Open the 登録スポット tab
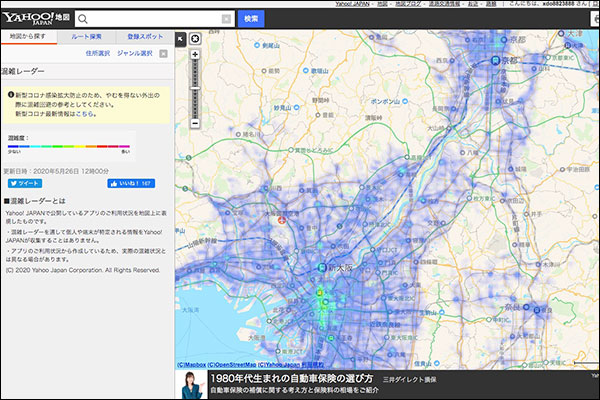This screenshot has height=400, width=600. click(x=144, y=36)
